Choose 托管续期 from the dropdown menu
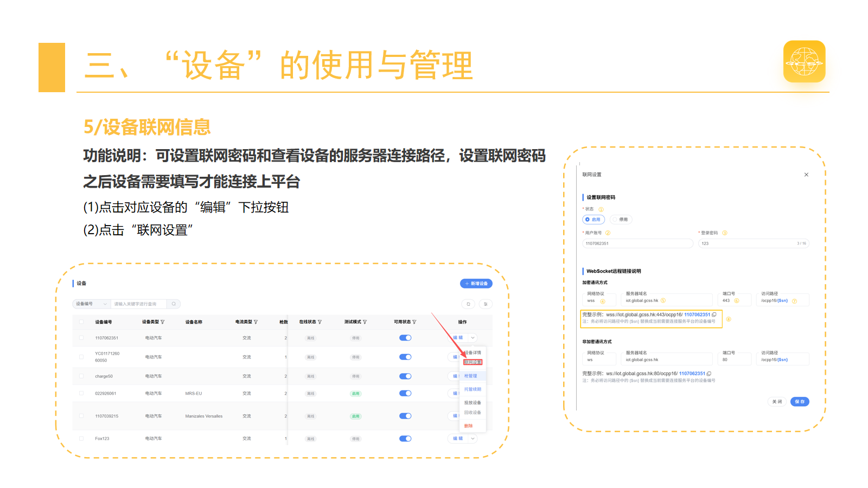 (x=472, y=389)
